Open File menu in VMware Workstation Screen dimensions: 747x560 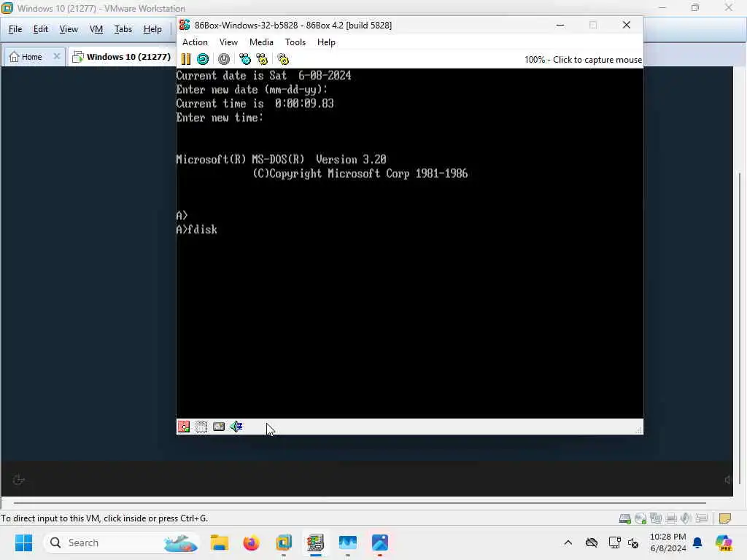click(15, 29)
